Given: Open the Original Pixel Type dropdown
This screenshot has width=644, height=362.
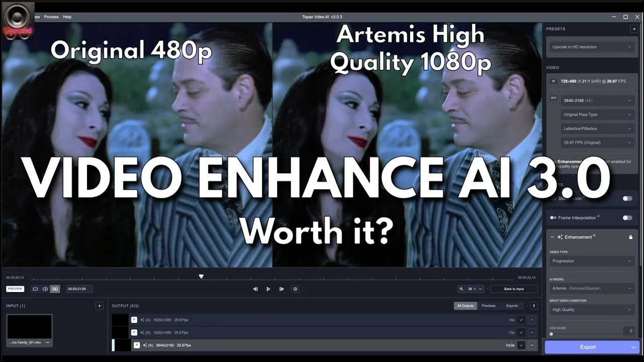Looking at the screenshot, I should [597, 115].
